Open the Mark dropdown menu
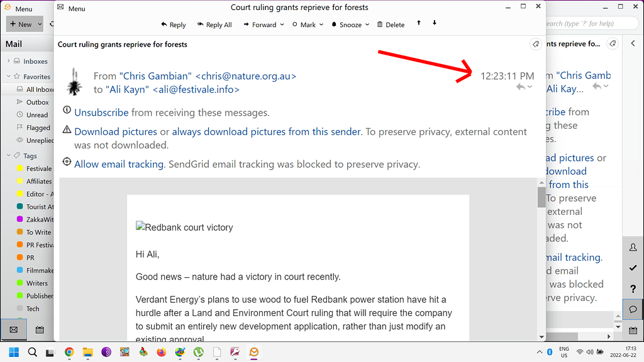This screenshot has height=362, width=644. click(308, 25)
